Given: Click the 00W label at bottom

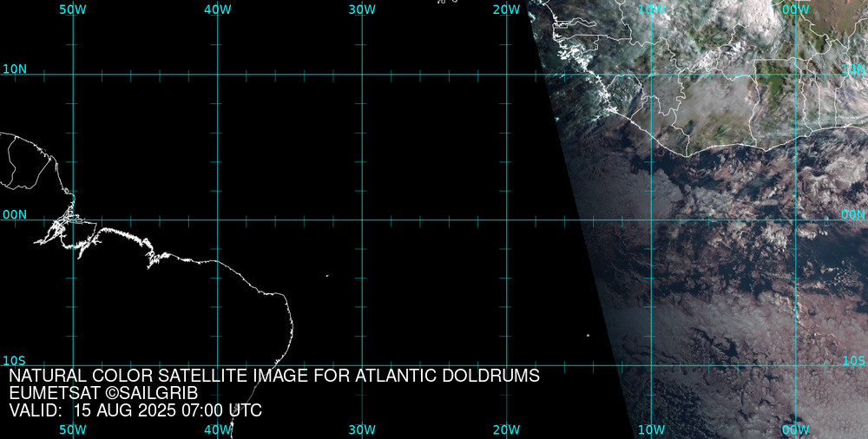Looking at the screenshot, I should (x=796, y=429).
